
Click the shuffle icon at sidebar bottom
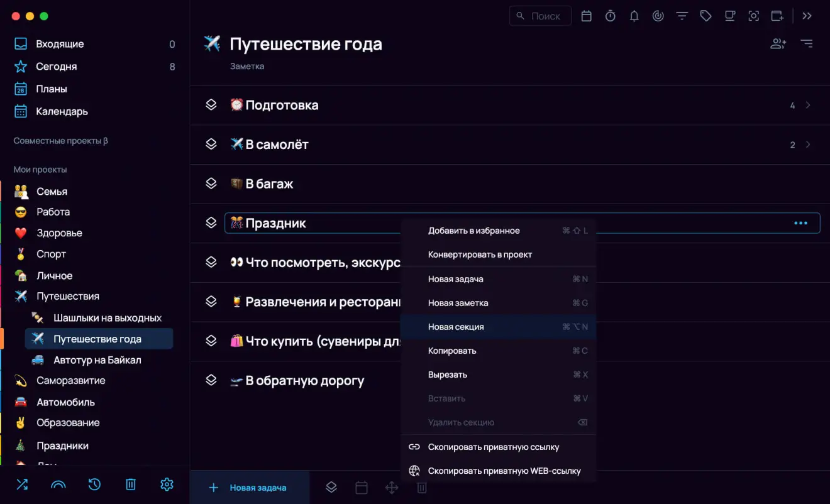click(22, 485)
